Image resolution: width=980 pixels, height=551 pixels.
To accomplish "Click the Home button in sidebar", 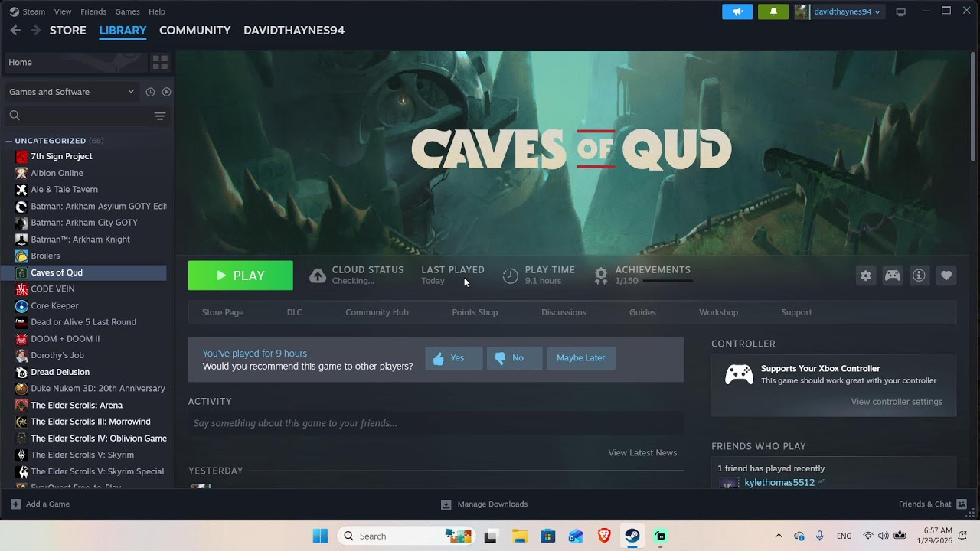I will 75,62.
